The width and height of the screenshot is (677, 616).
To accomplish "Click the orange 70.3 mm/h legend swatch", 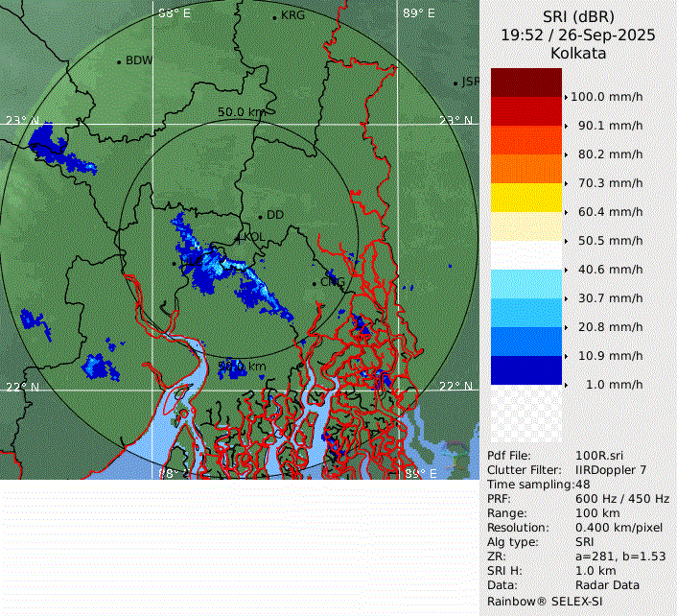I will (x=525, y=169).
